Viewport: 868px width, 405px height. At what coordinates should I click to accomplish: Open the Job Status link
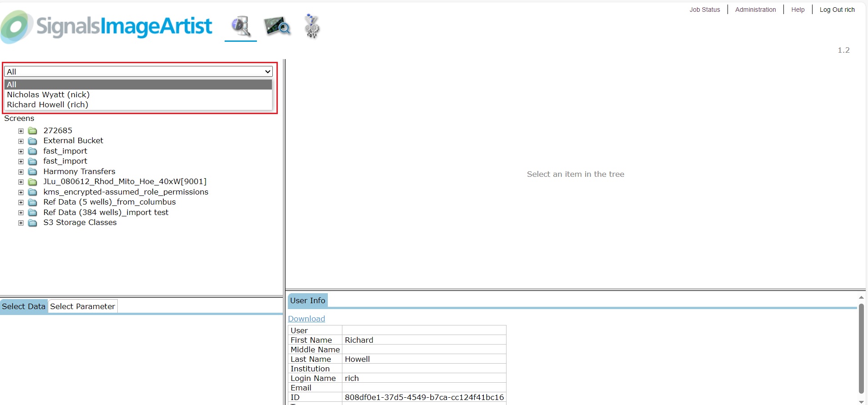coord(705,10)
